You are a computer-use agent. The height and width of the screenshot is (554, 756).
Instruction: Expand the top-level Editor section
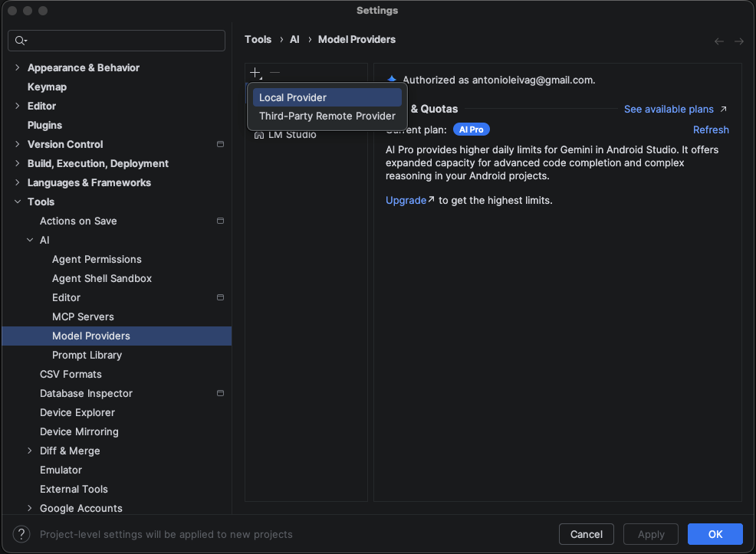[18, 106]
